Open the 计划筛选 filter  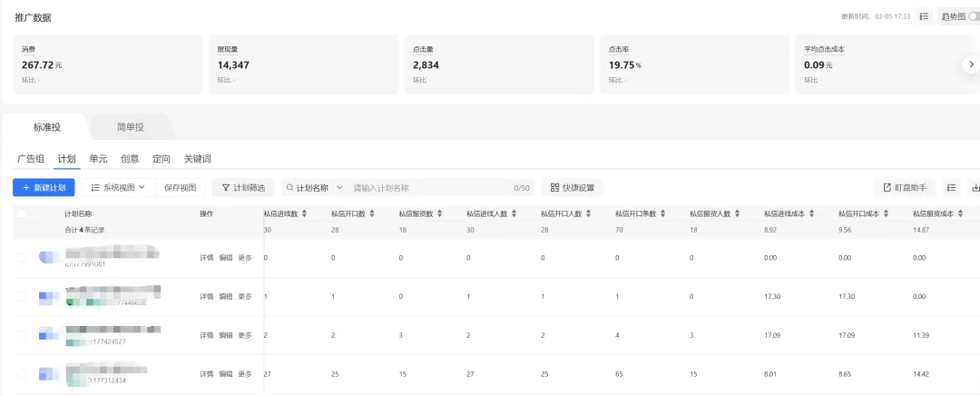[x=243, y=187]
